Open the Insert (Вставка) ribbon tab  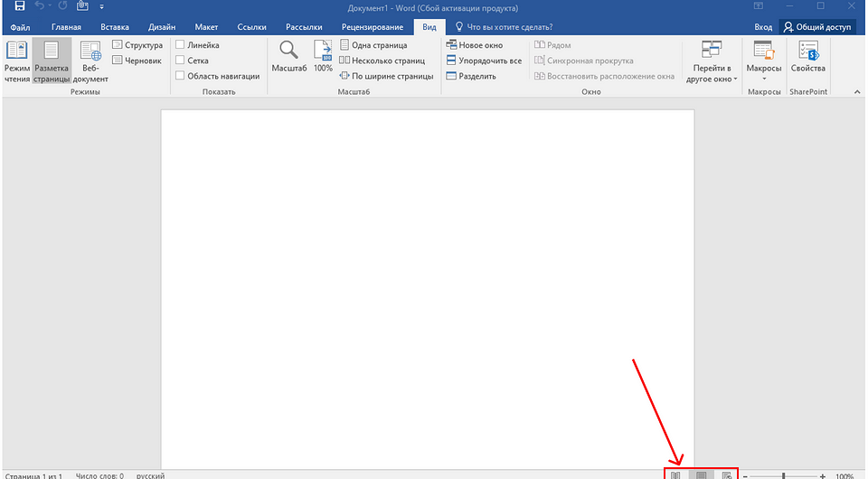pos(114,27)
